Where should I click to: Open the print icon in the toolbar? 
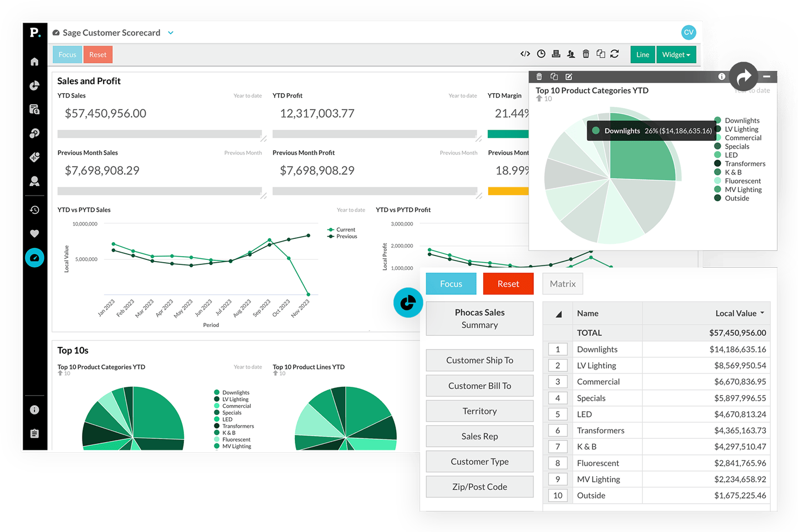556,53
